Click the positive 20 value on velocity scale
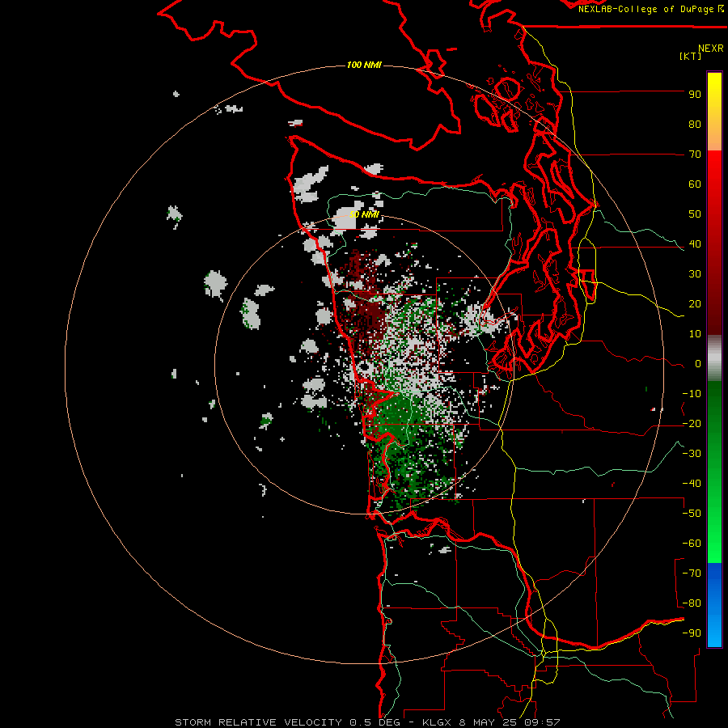The height and width of the screenshot is (728, 728). click(x=695, y=303)
